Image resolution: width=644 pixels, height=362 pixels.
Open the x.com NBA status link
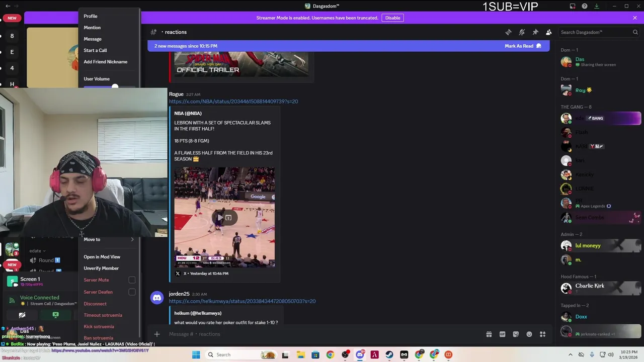[233, 102]
